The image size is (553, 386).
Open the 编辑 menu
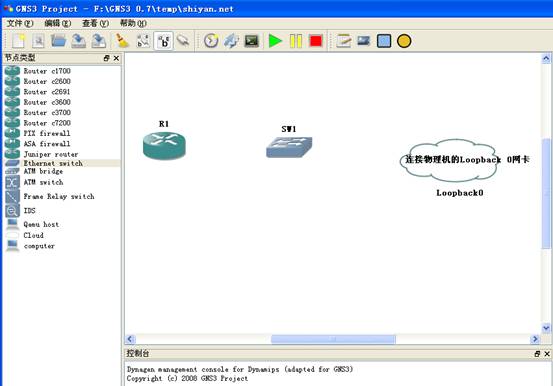[x=57, y=23]
